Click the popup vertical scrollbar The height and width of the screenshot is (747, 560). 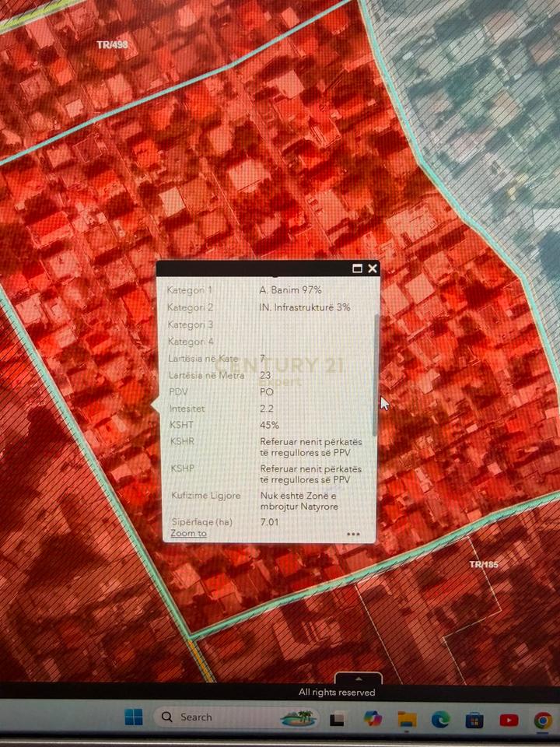coord(376,375)
